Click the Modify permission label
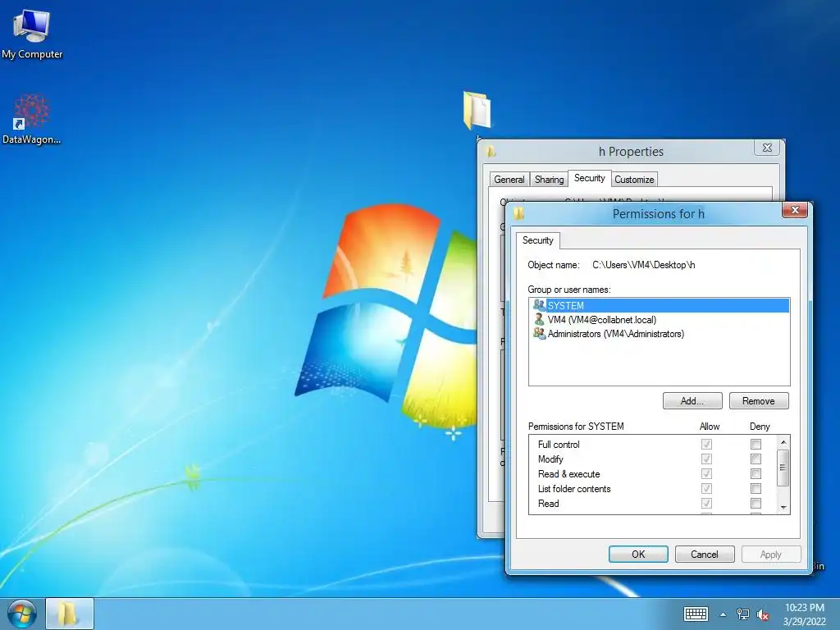The height and width of the screenshot is (630, 840). click(550, 459)
